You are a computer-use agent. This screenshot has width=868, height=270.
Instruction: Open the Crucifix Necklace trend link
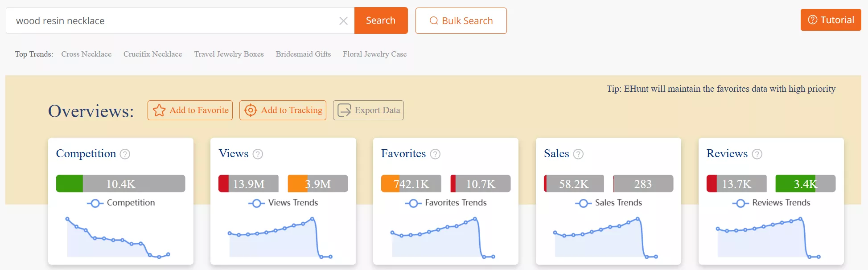click(152, 54)
